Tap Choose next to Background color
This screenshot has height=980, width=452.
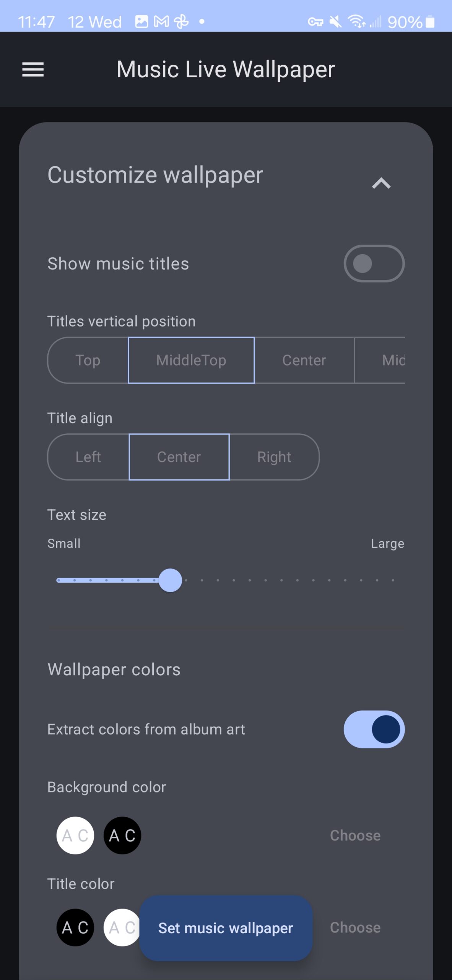355,836
